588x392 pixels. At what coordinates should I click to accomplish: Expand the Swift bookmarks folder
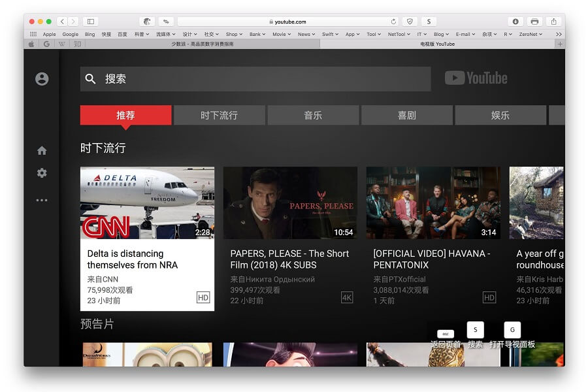click(x=330, y=34)
